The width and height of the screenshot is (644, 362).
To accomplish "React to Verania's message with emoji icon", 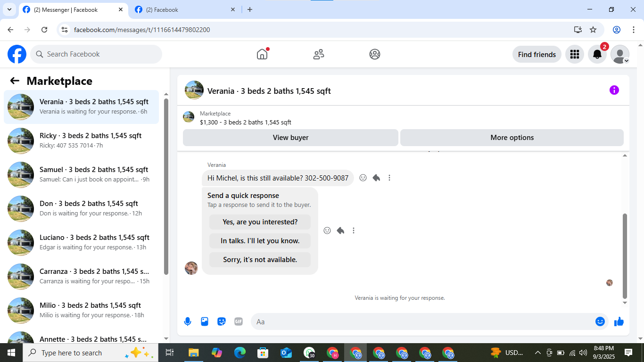I will (x=363, y=178).
